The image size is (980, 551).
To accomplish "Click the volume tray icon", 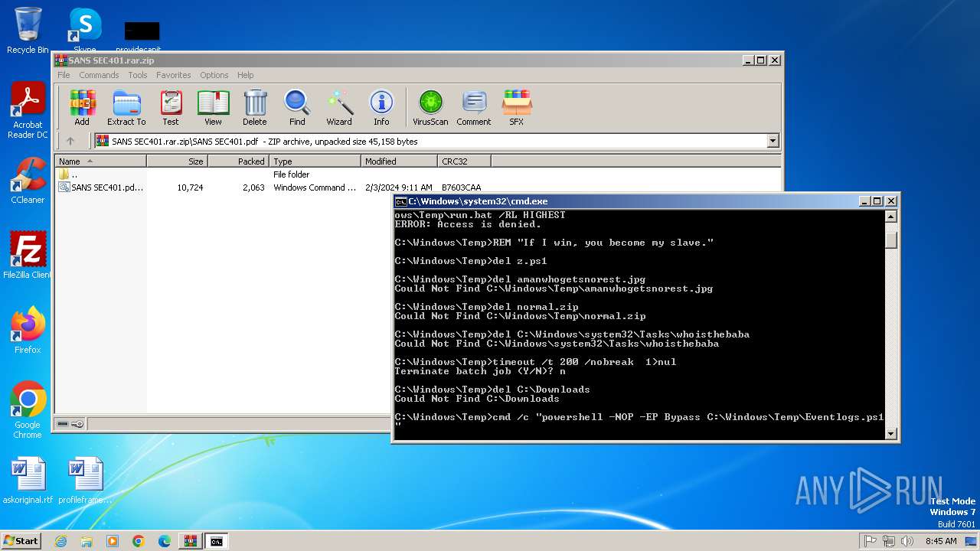I will [x=907, y=541].
